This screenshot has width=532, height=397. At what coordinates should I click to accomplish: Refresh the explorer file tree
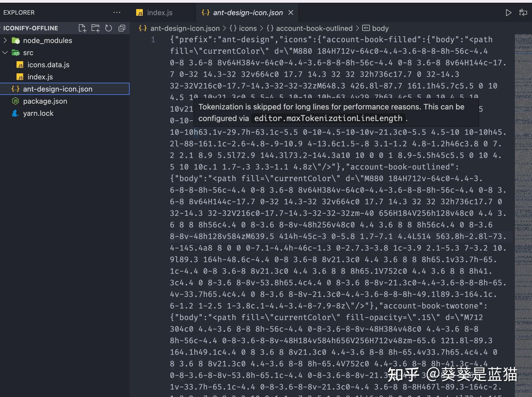tap(109, 28)
